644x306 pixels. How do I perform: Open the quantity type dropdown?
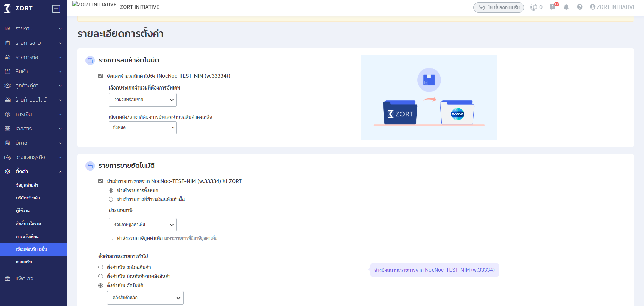142,100
